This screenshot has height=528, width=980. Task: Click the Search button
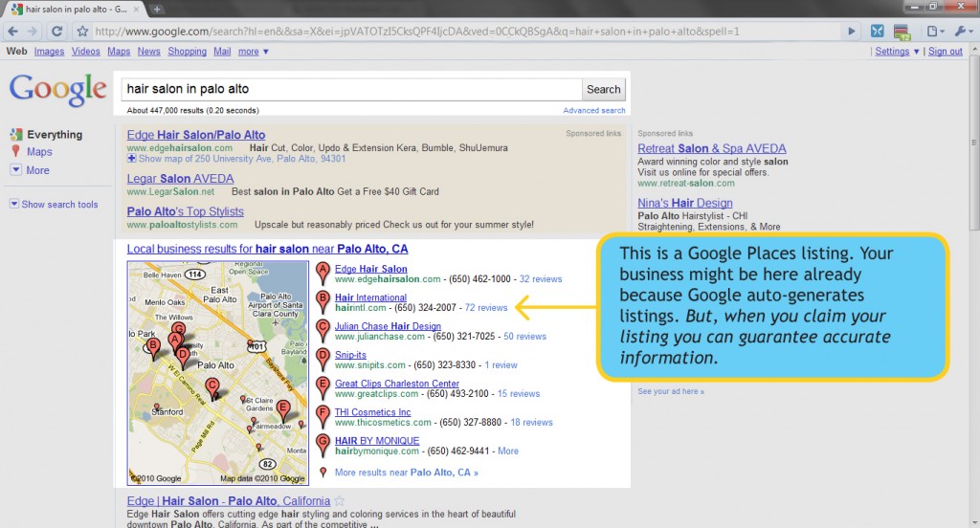[603, 89]
